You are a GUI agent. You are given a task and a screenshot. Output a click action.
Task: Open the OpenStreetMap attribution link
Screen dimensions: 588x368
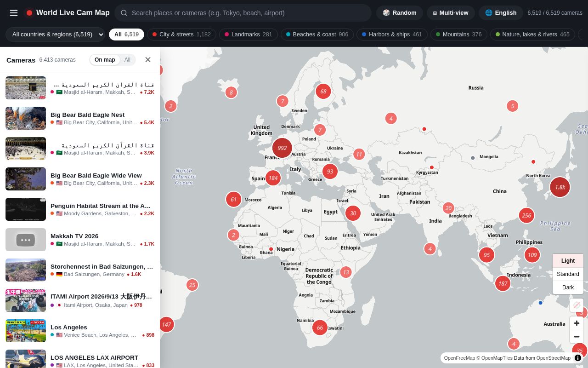[553, 358]
